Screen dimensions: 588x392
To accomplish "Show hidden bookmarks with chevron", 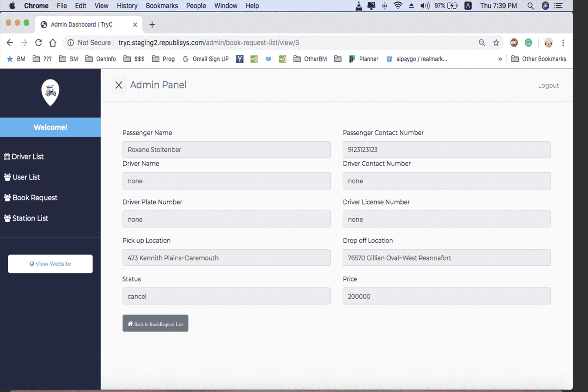I will pos(500,59).
